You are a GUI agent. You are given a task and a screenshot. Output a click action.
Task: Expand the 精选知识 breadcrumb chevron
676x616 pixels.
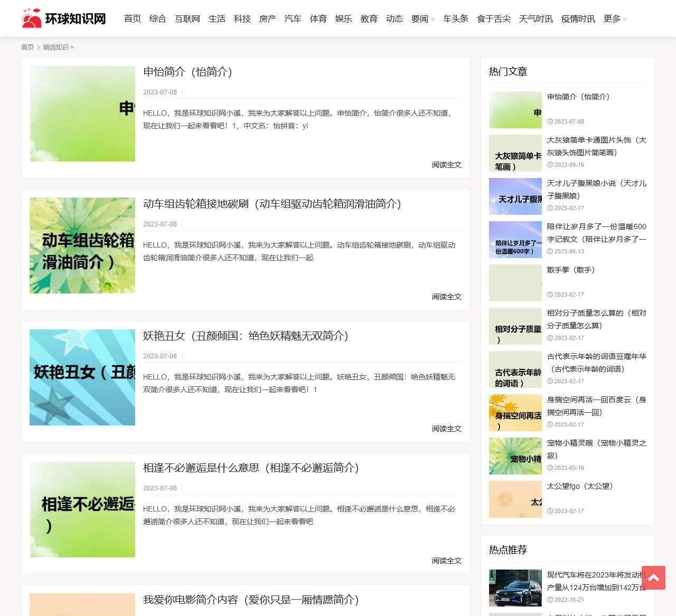72,47
